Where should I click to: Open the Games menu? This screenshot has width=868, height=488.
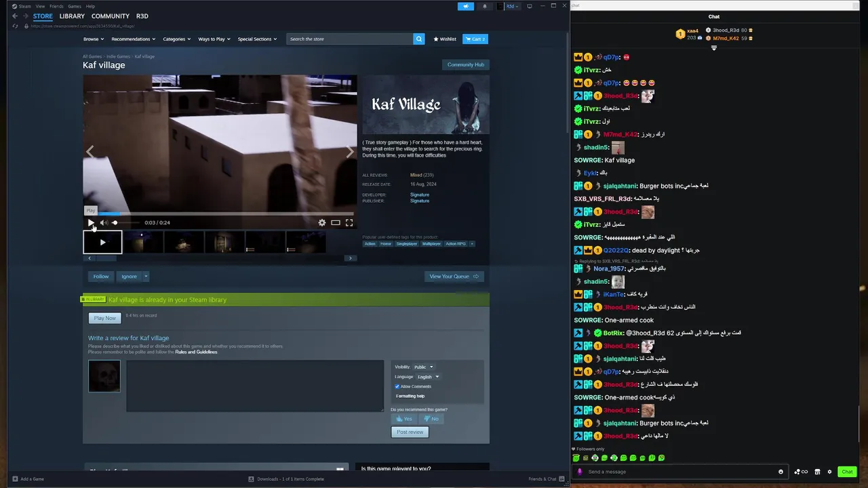coord(75,6)
